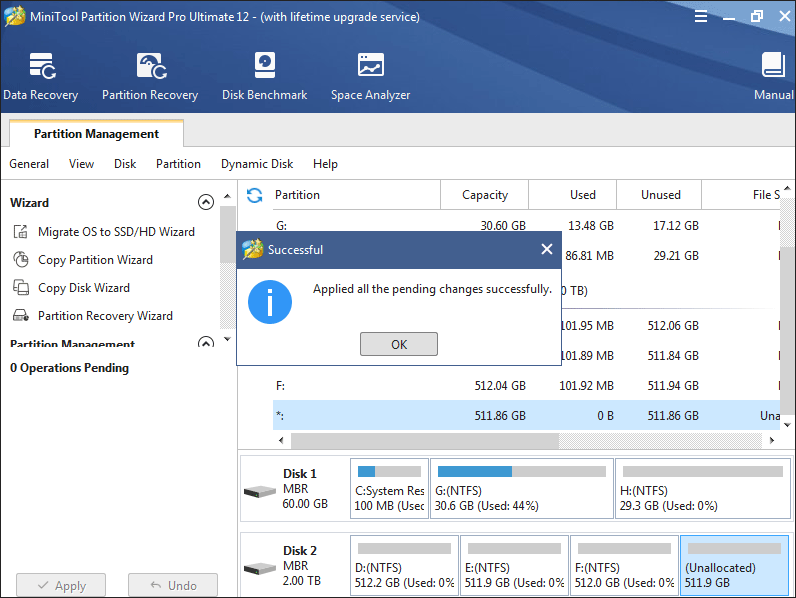Sort by the Used column header
This screenshot has height=598, width=796.
[573, 195]
